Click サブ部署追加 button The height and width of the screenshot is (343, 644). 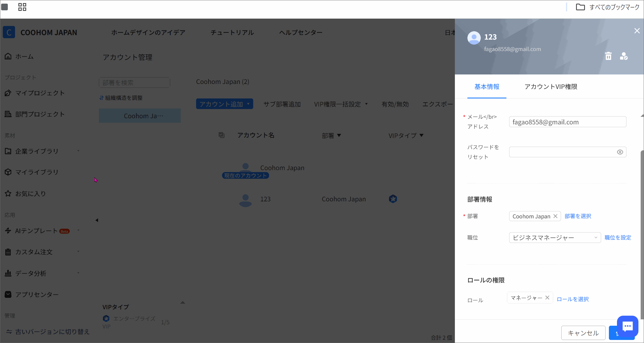[x=282, y=104]
